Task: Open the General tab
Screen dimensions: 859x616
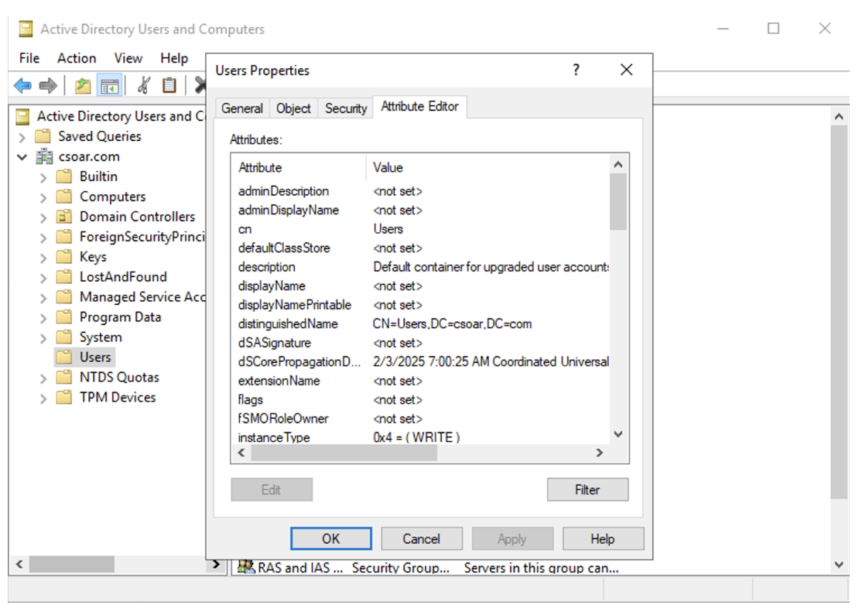Action: [241, 108]
